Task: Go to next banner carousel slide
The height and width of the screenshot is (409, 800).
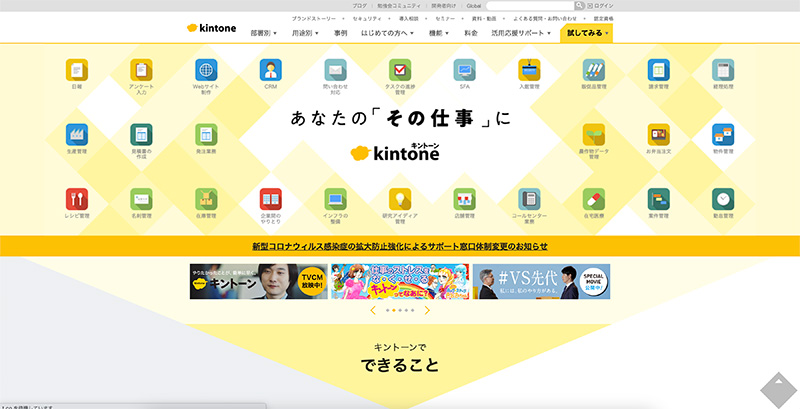Action: (x=427, y=310)
